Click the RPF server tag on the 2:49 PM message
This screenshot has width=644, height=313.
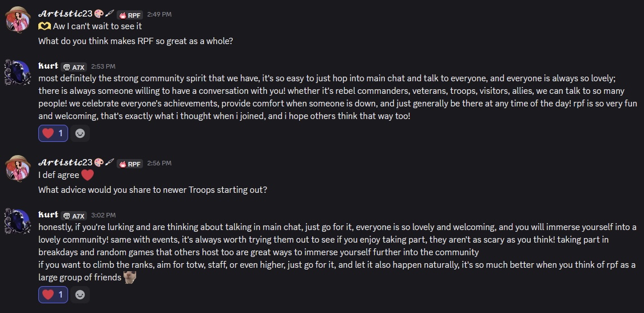click(x=130, y=14)
